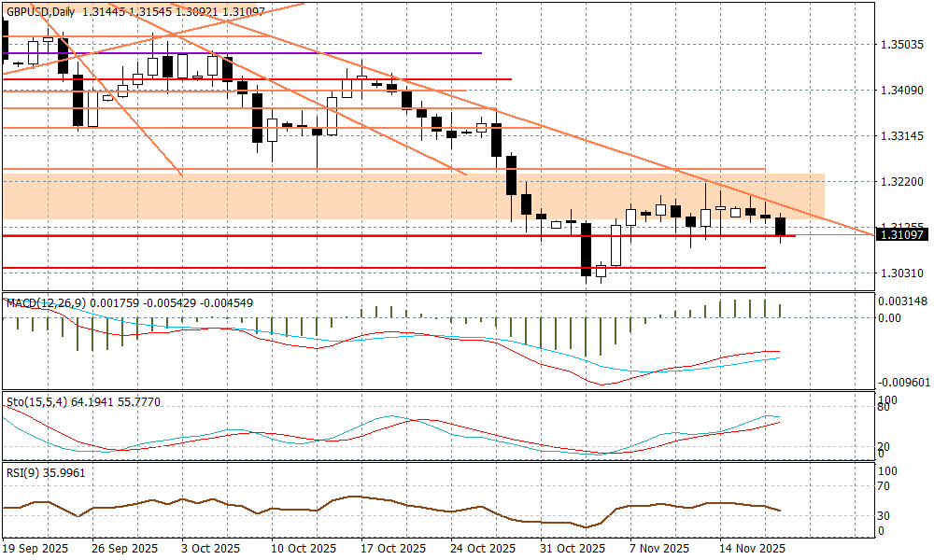This screenshot has height=560, width=934.
Task: Click the 1.32200 price axis label
Action: (902, 182)
